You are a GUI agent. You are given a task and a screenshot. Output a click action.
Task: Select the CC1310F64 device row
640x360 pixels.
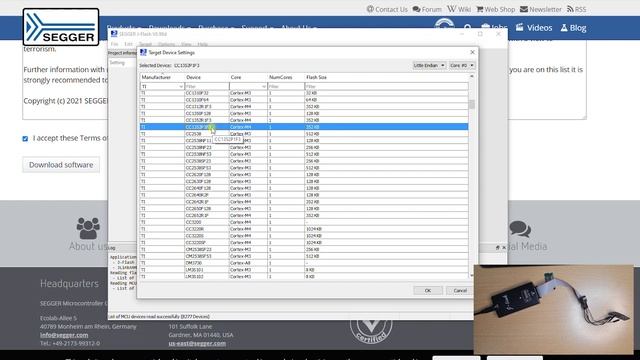(x=304, y=100)
